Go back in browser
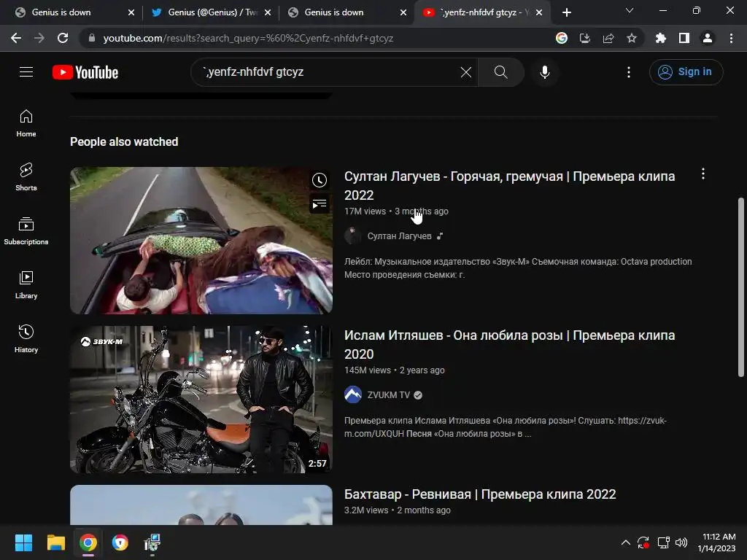This screenshot has width=747, height=560. [16, 38]
